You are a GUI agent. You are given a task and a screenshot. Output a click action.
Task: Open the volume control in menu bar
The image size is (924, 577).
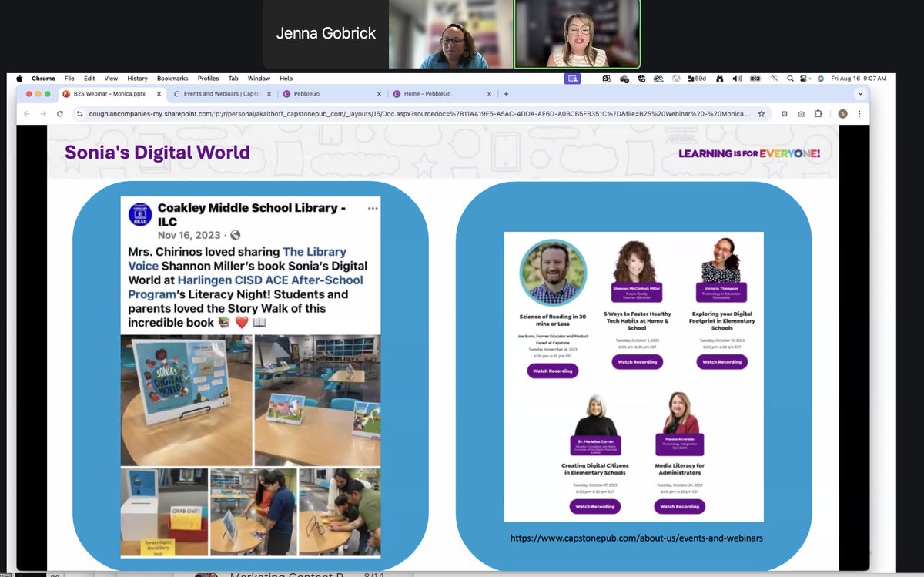coord(737,79)
